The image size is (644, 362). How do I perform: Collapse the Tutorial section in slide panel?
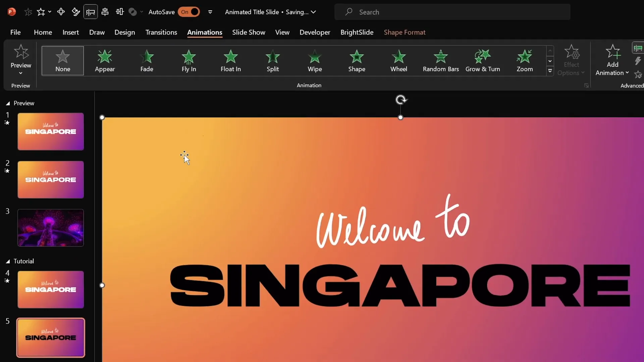(x=8, y=261)
